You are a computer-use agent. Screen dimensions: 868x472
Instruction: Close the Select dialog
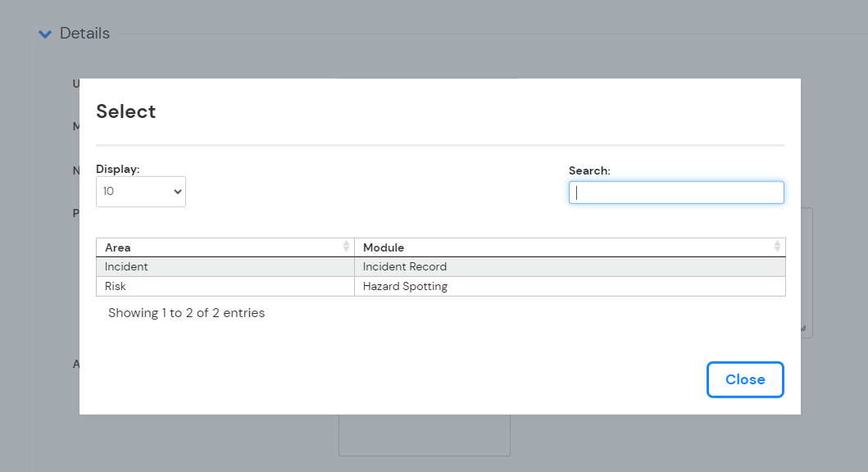coord(744,379)
